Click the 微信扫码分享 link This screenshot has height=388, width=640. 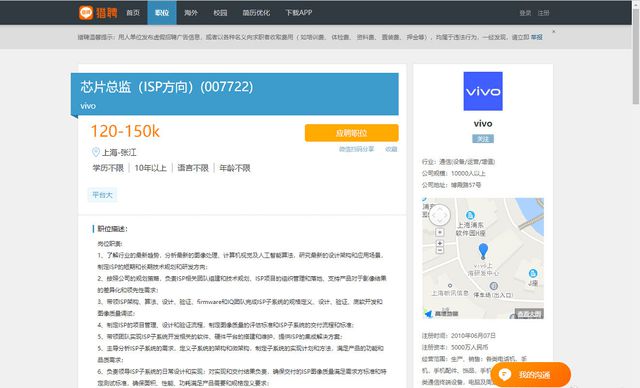pyautogui.click(x=356, y=149)
